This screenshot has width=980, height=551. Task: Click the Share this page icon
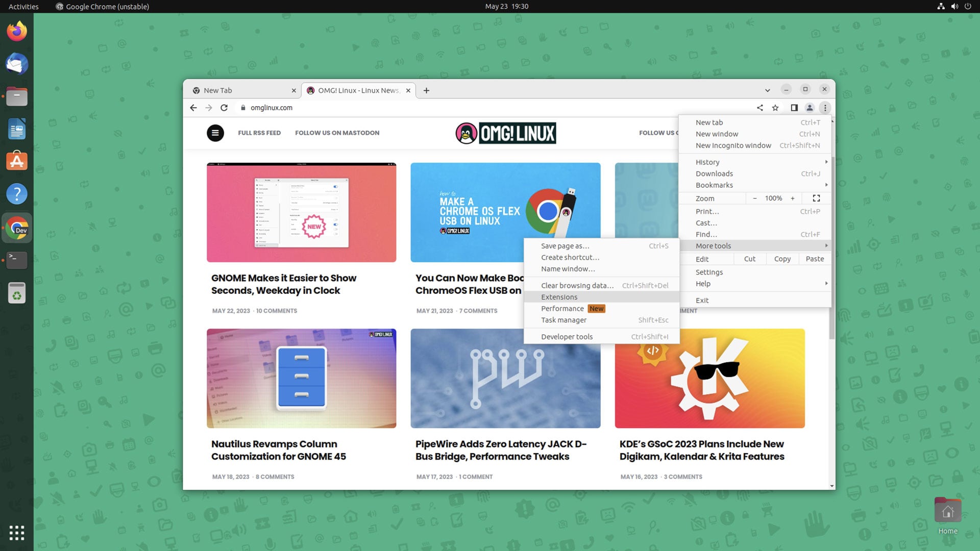pos(760,108)
